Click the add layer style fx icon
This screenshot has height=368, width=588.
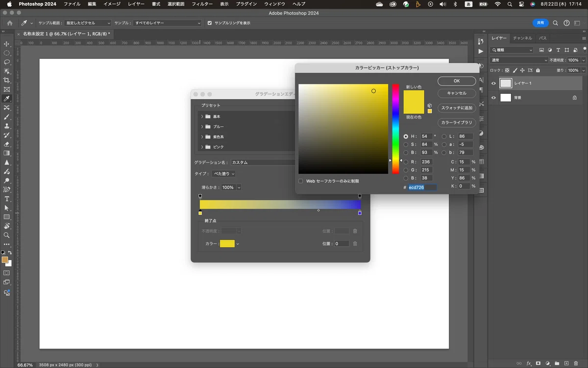tap(529, 364)
